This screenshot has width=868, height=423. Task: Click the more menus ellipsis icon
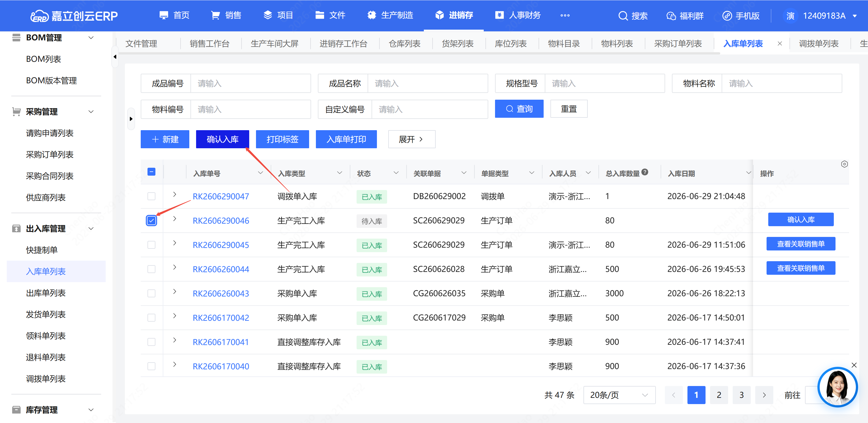coord(565,16)
